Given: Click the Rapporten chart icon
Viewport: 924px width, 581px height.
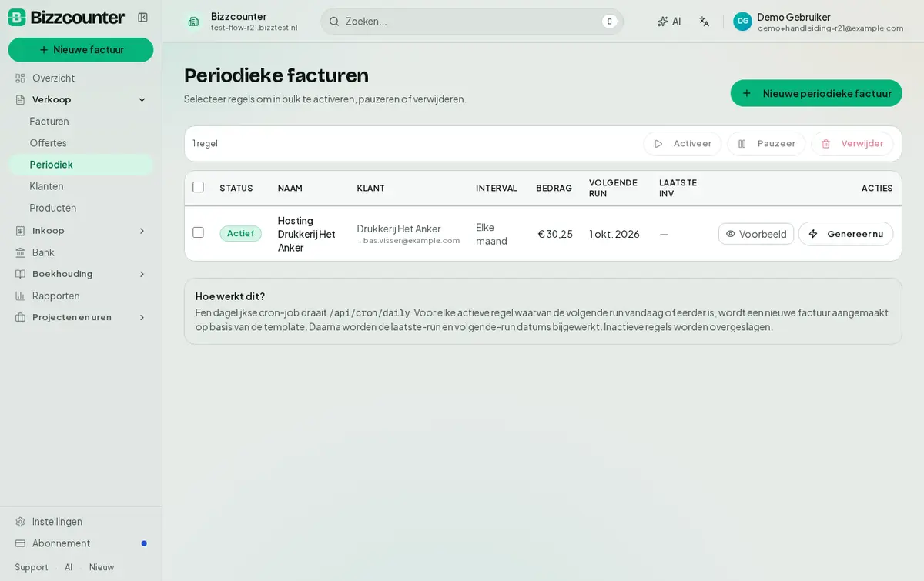Looking at the screenshot, I should [21, 296].
